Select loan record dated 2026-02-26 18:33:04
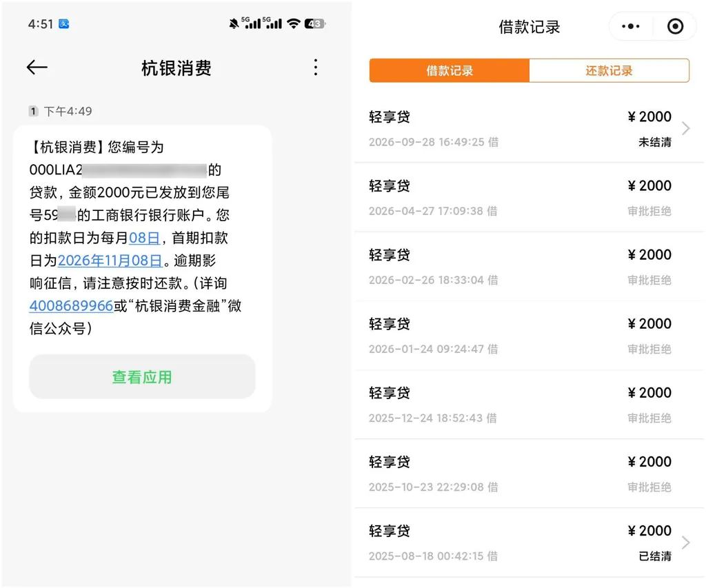 (x=529, y=266)
